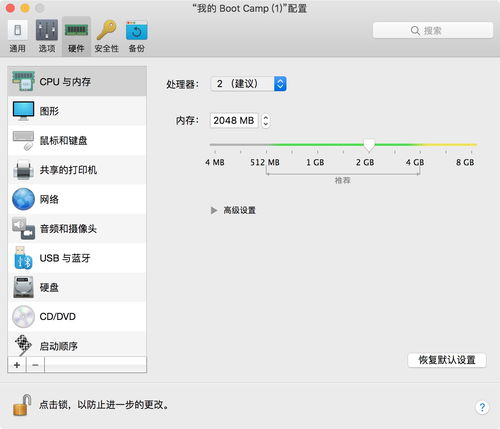The image size is (500, 429).
Task: Click the plus button to add hardware
Action: (17, 365)
